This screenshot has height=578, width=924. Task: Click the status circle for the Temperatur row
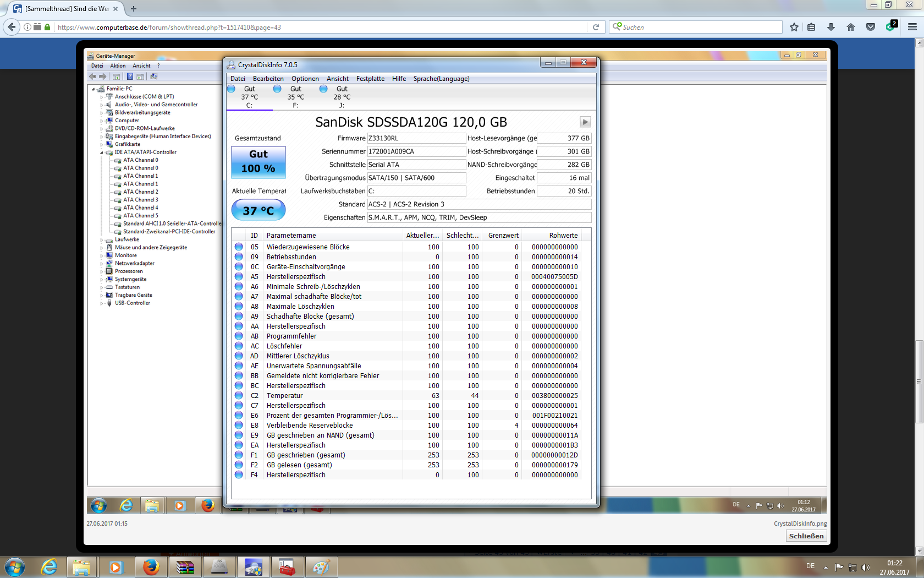coord(239,395)
